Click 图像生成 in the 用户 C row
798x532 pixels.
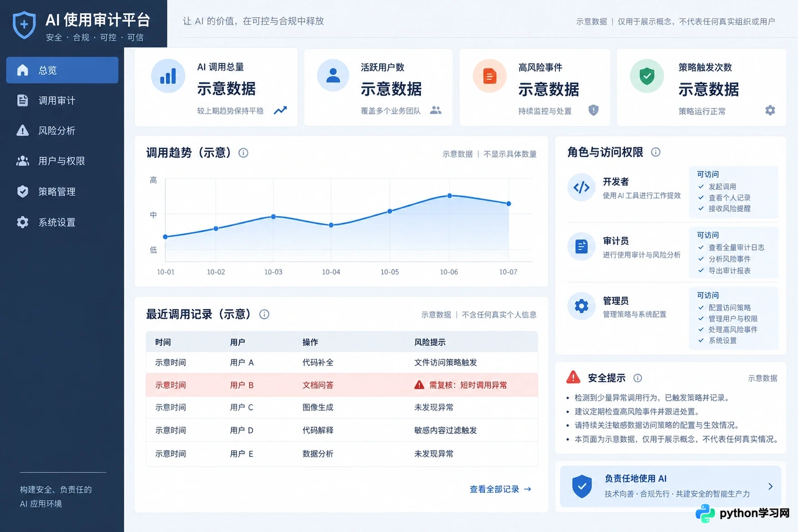[318, 407]
